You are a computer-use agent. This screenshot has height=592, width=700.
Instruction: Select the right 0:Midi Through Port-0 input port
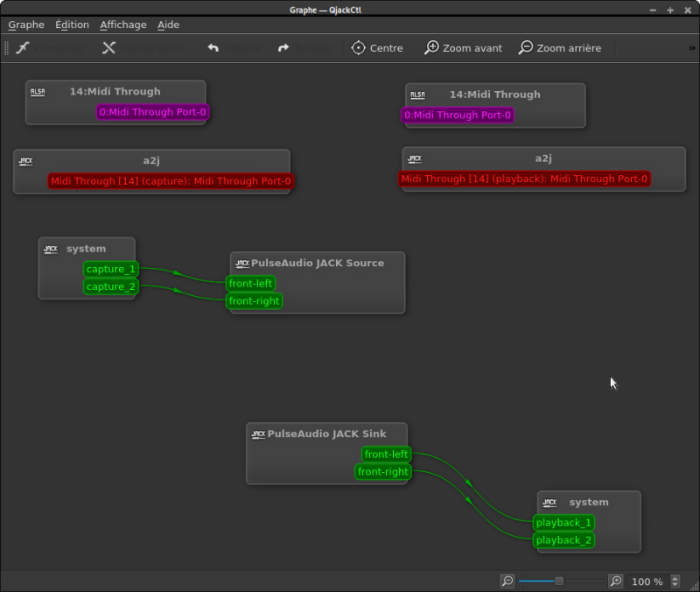(x=458, y=115)
